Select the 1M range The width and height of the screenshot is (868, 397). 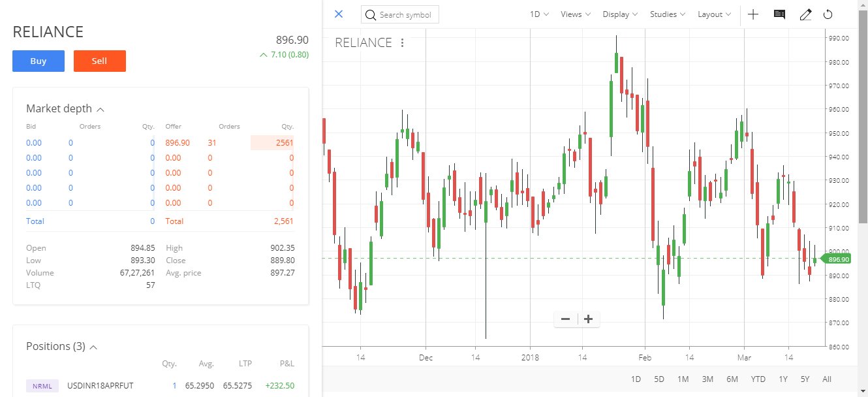click(683, 379)
